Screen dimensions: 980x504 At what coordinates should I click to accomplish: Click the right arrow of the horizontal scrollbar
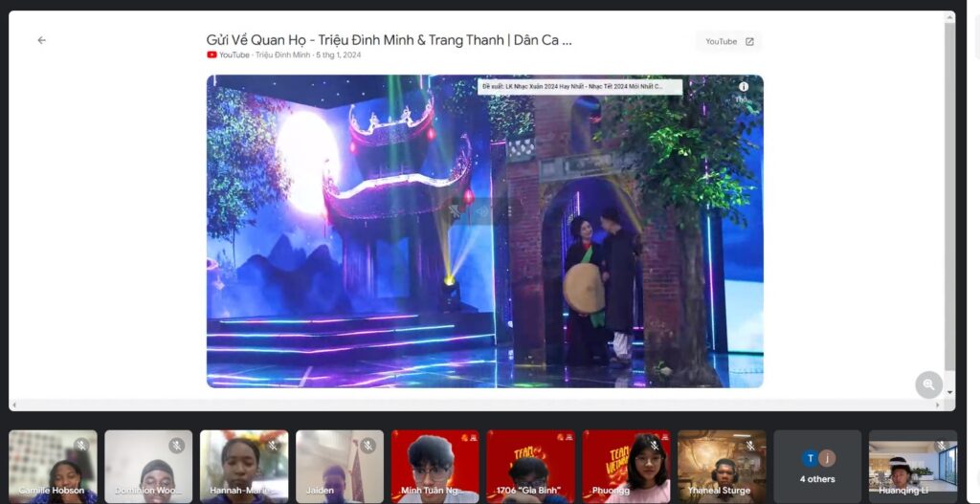click(x=938, y=405)
